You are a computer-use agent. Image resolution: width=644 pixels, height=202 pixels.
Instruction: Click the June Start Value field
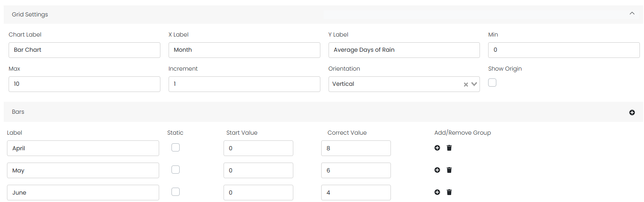(258, 193)
